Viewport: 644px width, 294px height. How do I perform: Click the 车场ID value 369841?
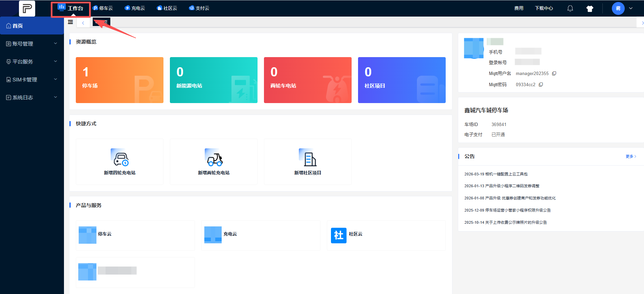pyautogui.click(x=499, y=124)
